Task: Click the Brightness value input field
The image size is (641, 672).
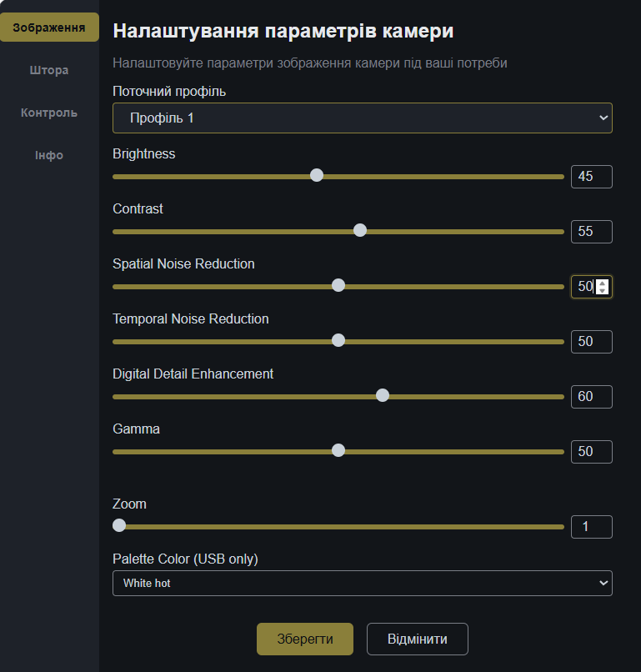Action: pyautogui.click(x=591, y=177)
